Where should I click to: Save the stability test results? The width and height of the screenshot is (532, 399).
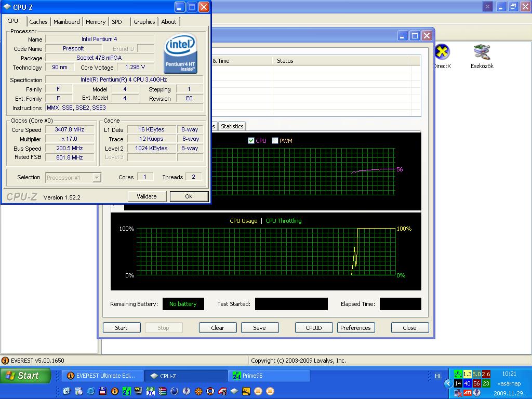click(260, 328)
